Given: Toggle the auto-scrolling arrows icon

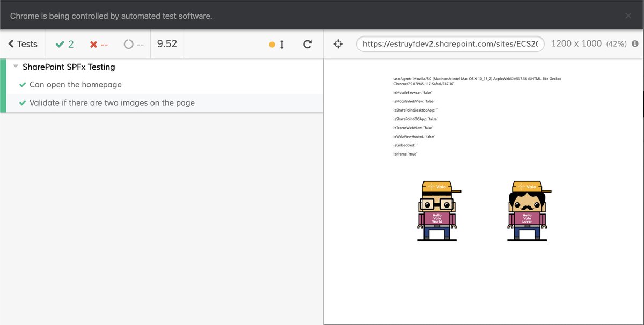Looking at the screenshot, I should 282,45.
